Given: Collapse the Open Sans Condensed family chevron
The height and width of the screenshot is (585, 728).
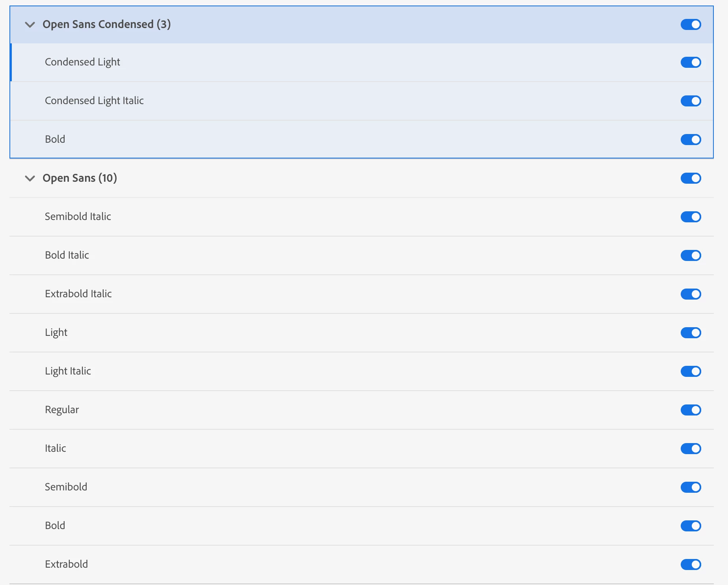Looking at the screenshot, I should (x=30, y=24).
